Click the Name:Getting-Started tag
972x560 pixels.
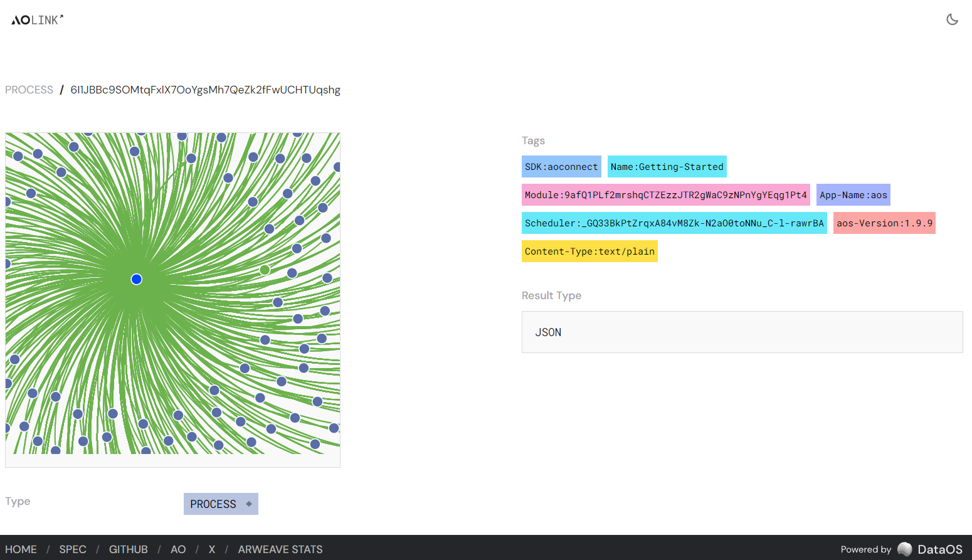click(667, 167)
